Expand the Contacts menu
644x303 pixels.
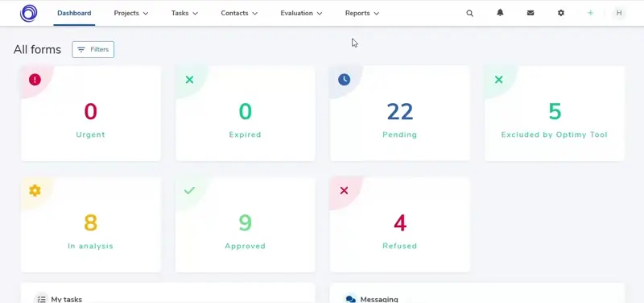pos(239,13)
